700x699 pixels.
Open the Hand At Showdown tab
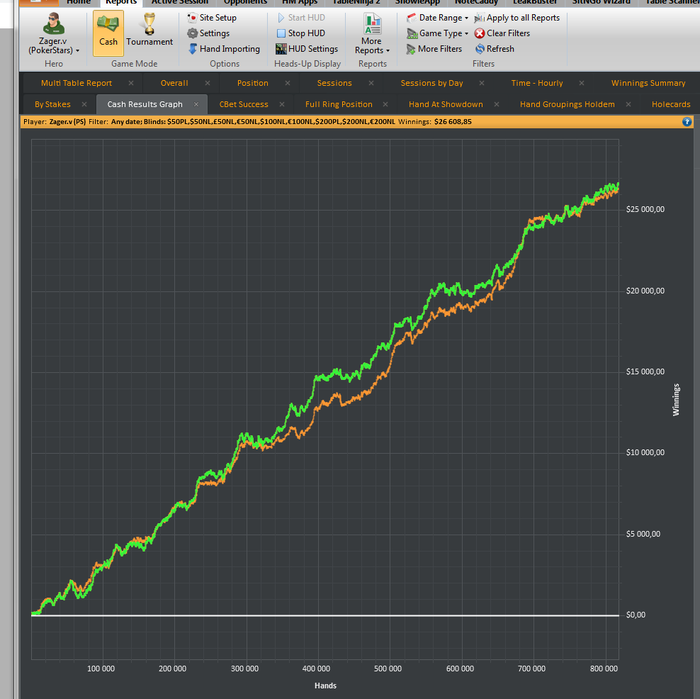[x=446, y=104]
